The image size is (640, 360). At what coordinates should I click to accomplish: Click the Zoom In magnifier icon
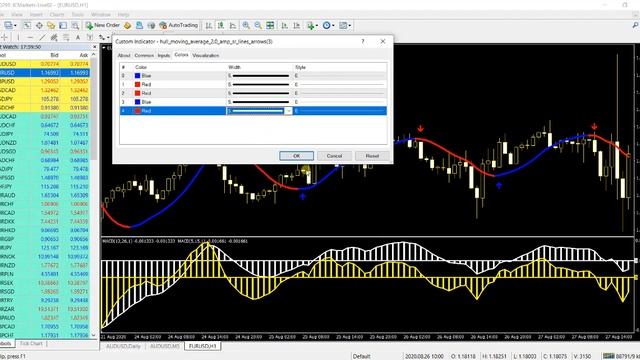(x=246, y=25)
